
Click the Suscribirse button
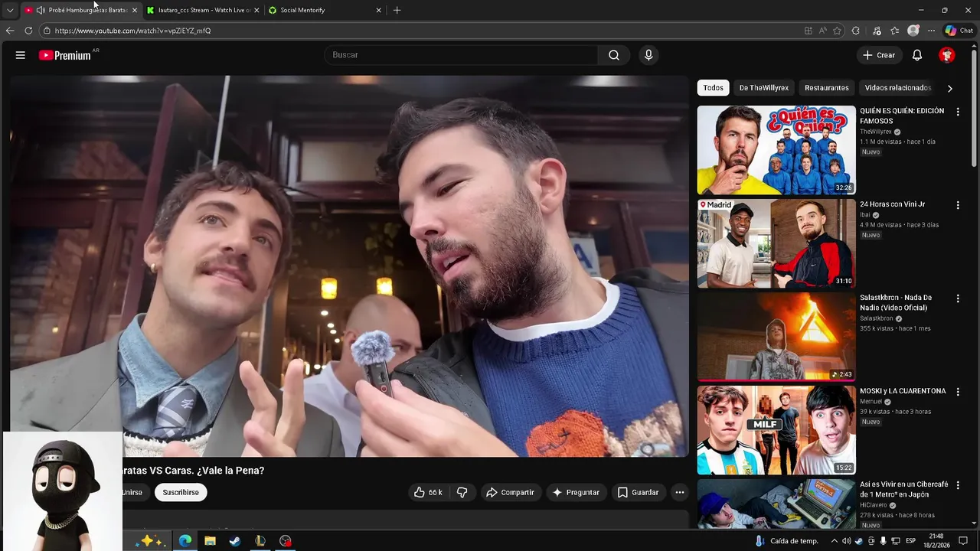pos(181,492)
